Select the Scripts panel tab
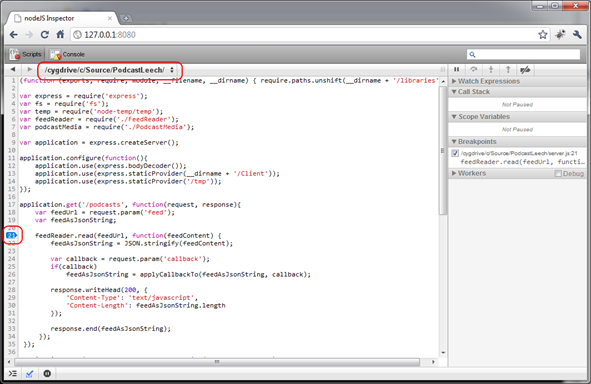The image size is (591, 384). click(25, 54)
